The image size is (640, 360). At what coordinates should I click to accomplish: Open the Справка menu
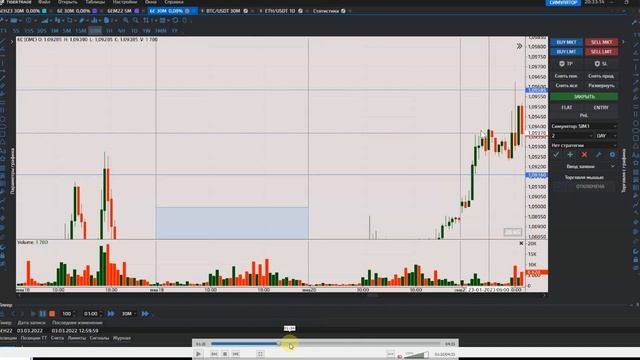(174, 2)
